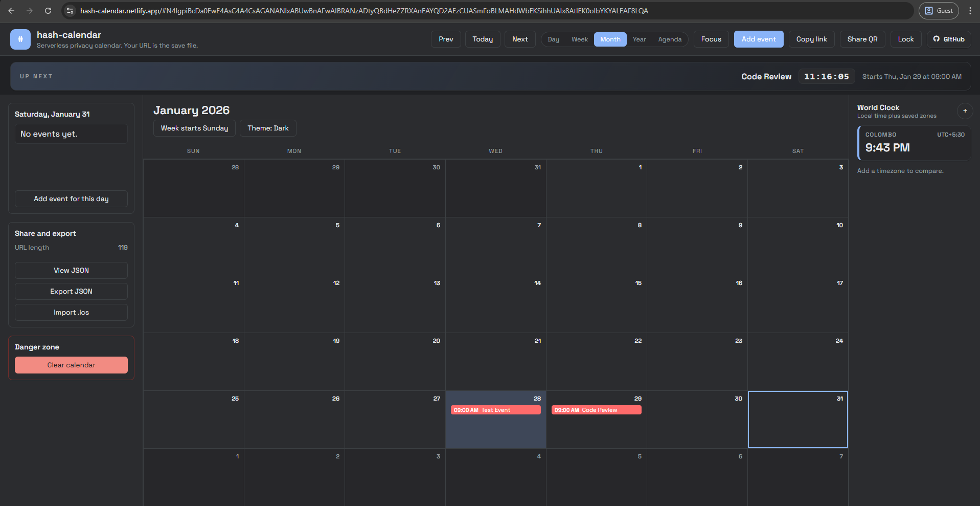Switch the theme away from Dark
The width and height of the screenshot is (980, 506).
pos(267,128)
